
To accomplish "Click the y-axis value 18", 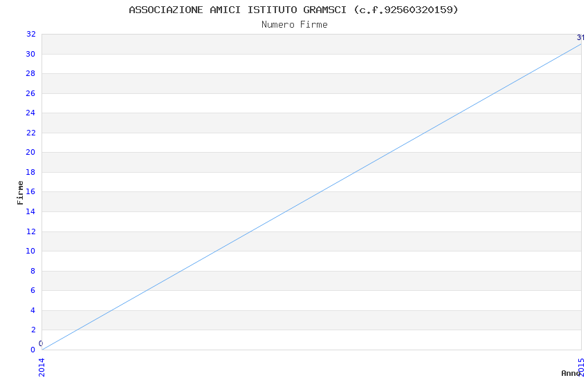I will click(30, 172).
